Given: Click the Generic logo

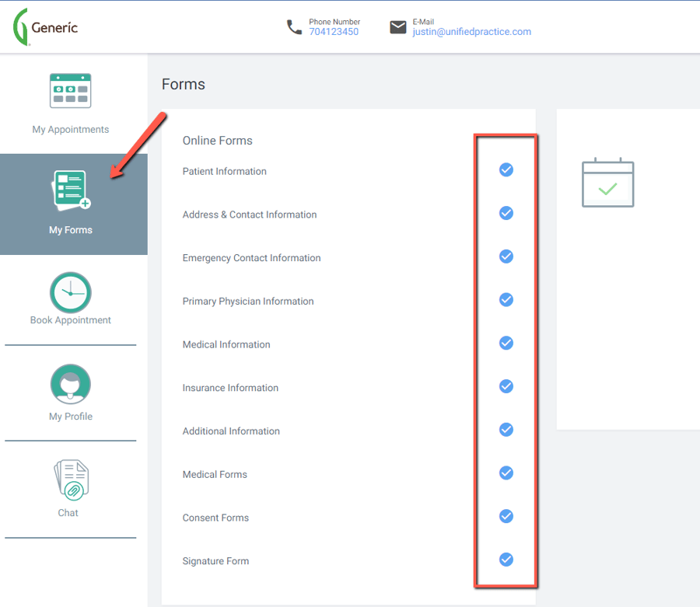Looking at the screenshot, I should click(45, 26).
